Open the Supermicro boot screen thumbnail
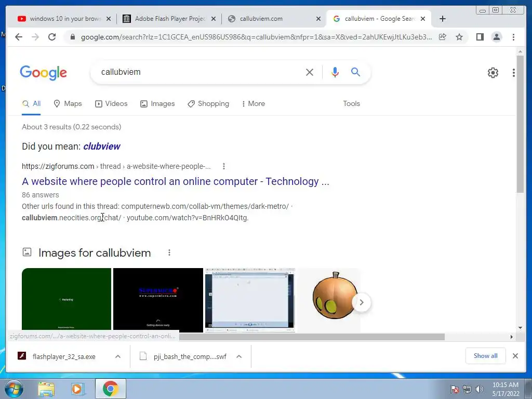This screenshot has width=532, height=399. [158, 300]
